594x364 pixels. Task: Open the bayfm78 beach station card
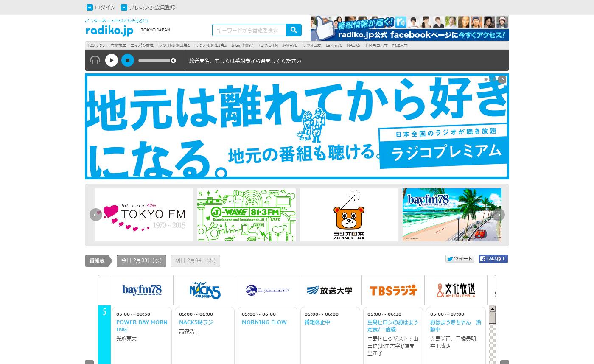(452, 215)
